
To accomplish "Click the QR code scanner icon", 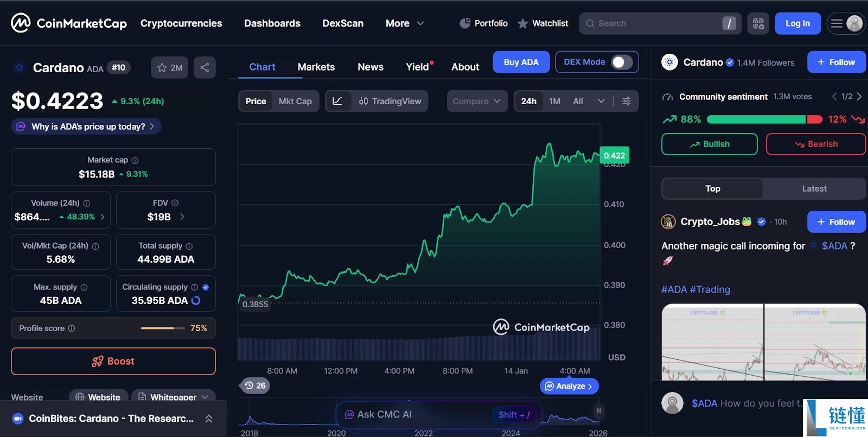I will pos(758,23).
